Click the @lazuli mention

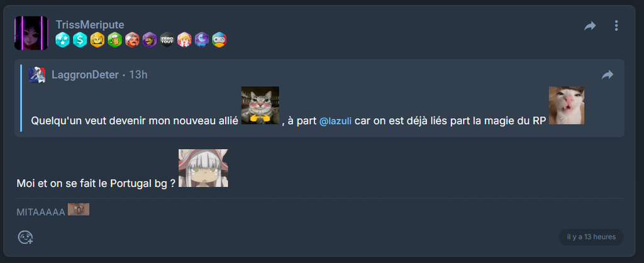tap(335, 121)
